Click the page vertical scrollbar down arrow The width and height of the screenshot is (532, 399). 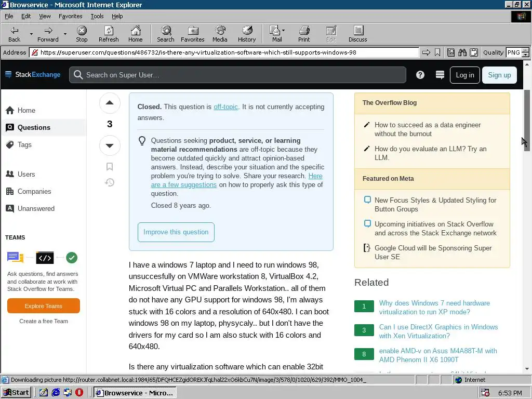[527, 369]
